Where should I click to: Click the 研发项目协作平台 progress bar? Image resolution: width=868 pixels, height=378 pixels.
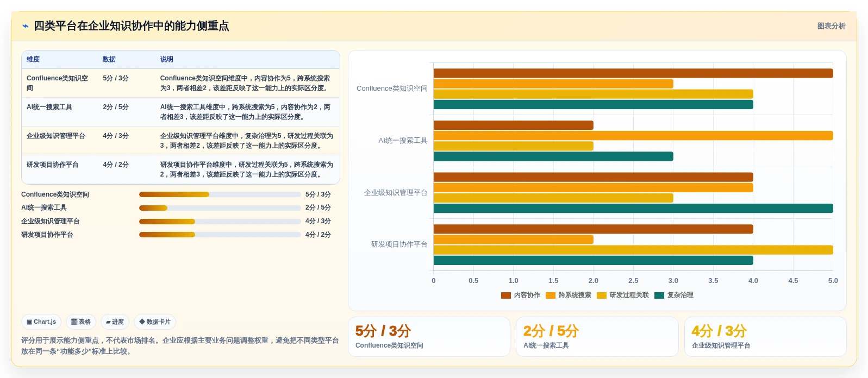coord(220,235)
